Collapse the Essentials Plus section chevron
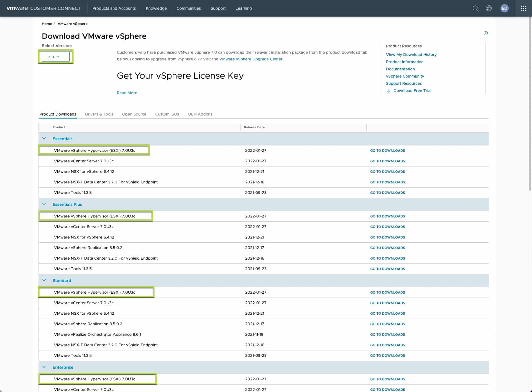This screenshot has width=532, height=392. pyautogui.click(x=44, y=204)
